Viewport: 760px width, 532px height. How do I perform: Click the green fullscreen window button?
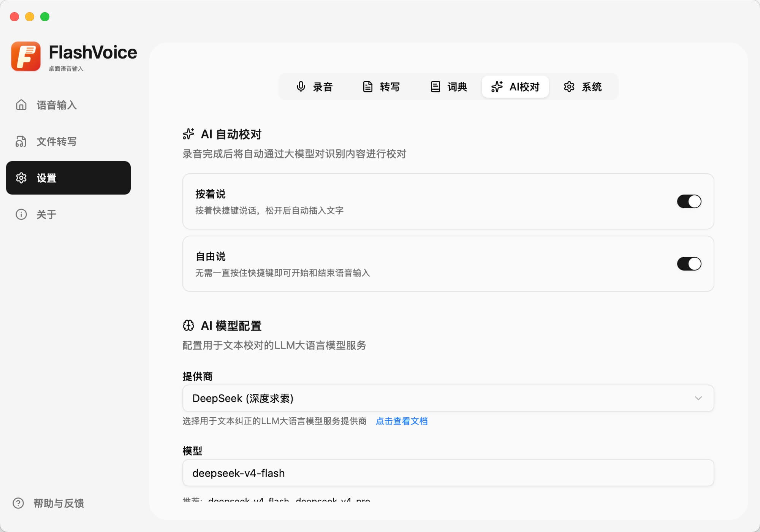45,17
